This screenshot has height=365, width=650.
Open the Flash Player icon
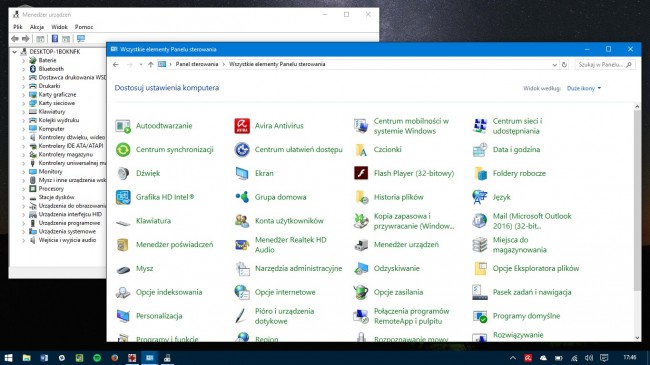(x=361, y=173)
